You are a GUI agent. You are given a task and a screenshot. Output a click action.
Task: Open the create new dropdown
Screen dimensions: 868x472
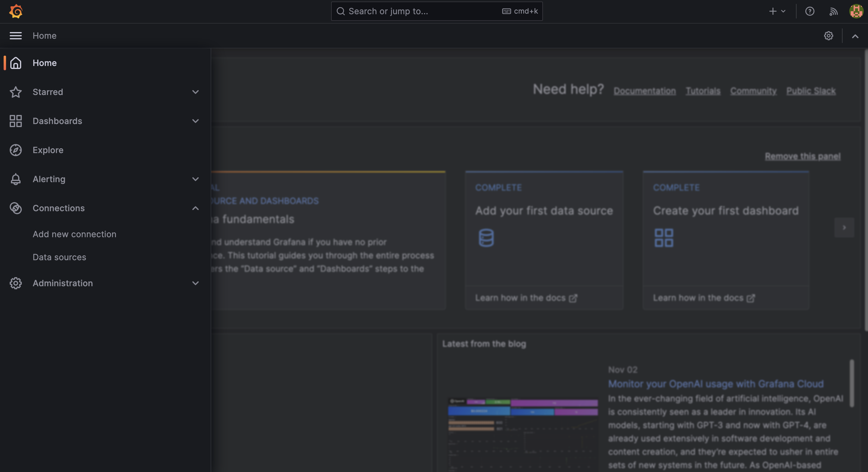[777, 11]
